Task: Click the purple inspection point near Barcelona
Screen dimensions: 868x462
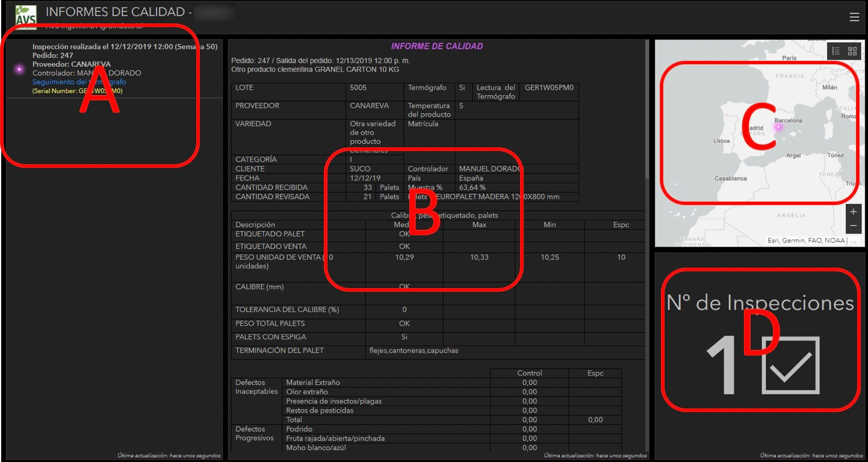Action: click(778, 128)
